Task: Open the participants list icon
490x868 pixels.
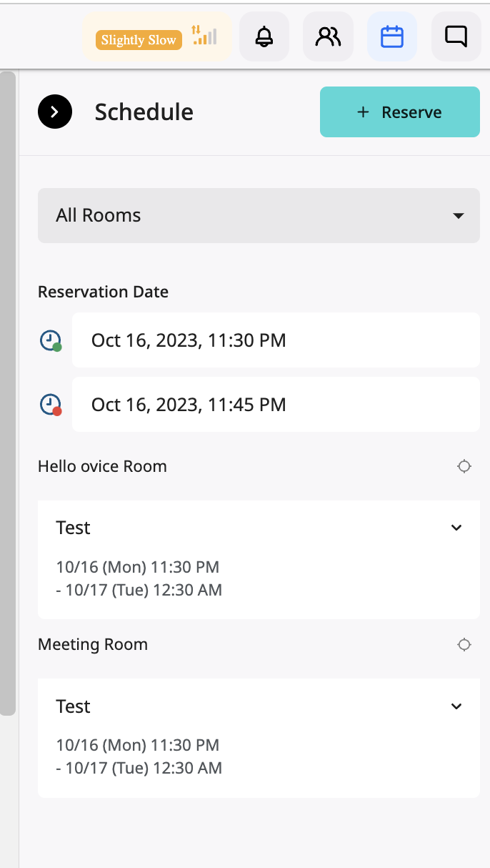Action: click(329, 36)
